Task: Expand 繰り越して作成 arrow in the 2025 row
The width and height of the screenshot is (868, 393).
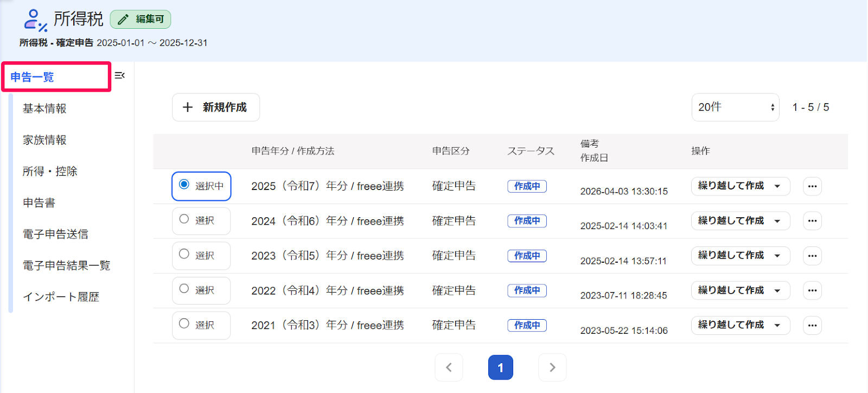Action: click(777, 186)
